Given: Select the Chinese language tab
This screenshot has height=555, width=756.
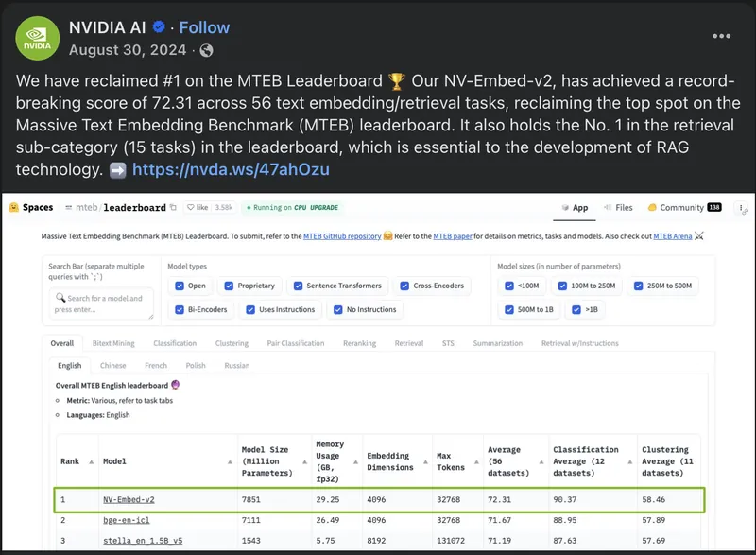Looking at the screenshot, I should pos(112,366).
